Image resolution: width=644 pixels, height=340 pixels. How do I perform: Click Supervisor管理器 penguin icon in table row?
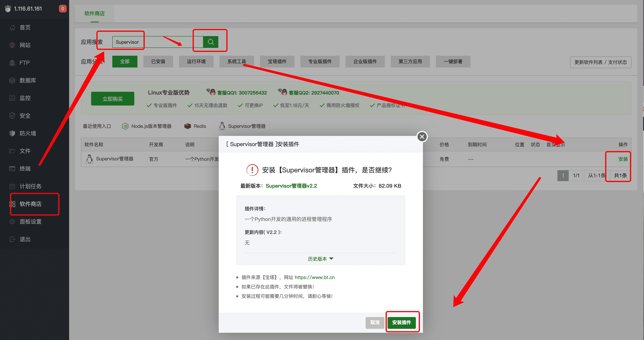pos(89,159)
